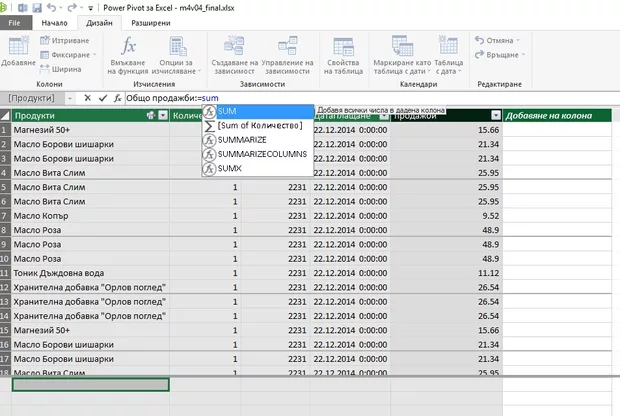Expand the [Продукти] name box dropdown

(68, 98)
